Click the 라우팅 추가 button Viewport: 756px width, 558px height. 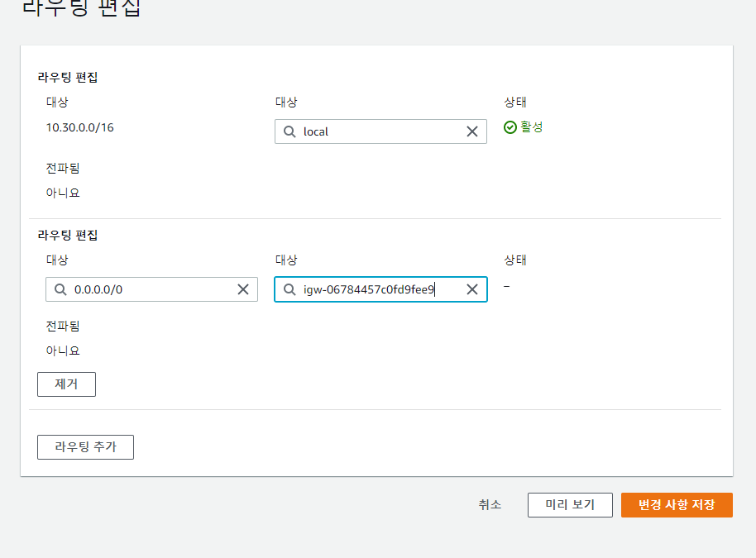pos(85,447)
